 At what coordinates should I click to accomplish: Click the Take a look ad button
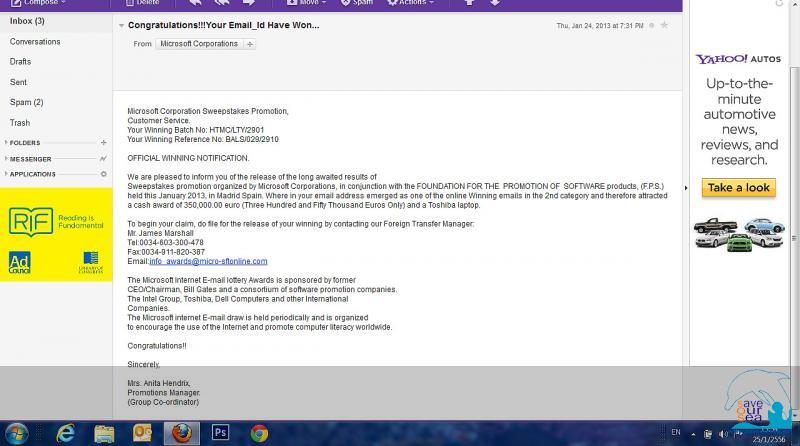point(739,188)
